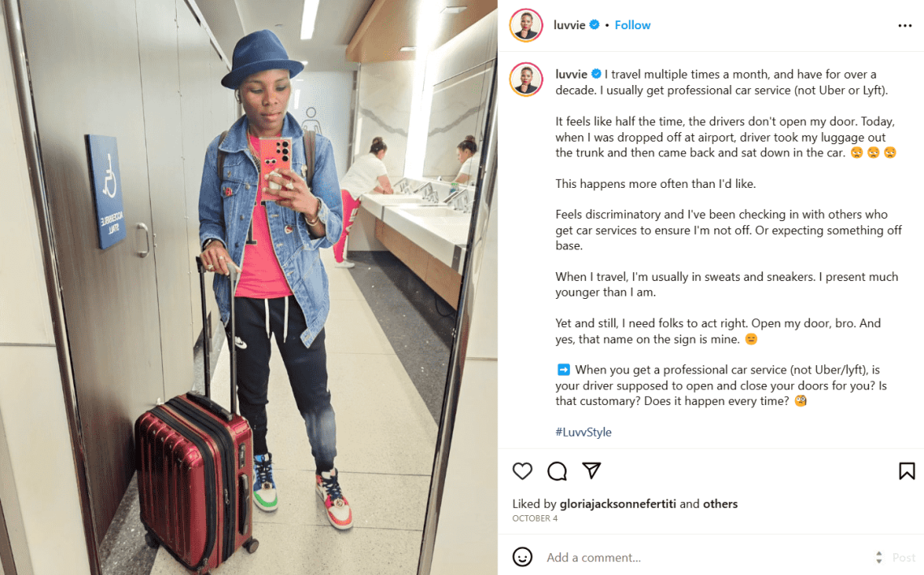Open #LuvvStyle hashtag
The image size is (924, 575).
point(584,432)
